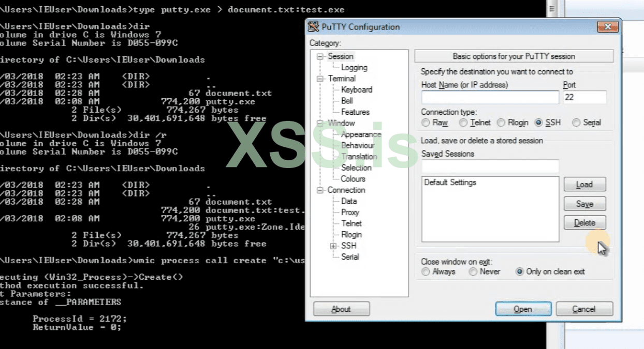
Task: Collapse the Connection tree node
Action: (320, 190)
